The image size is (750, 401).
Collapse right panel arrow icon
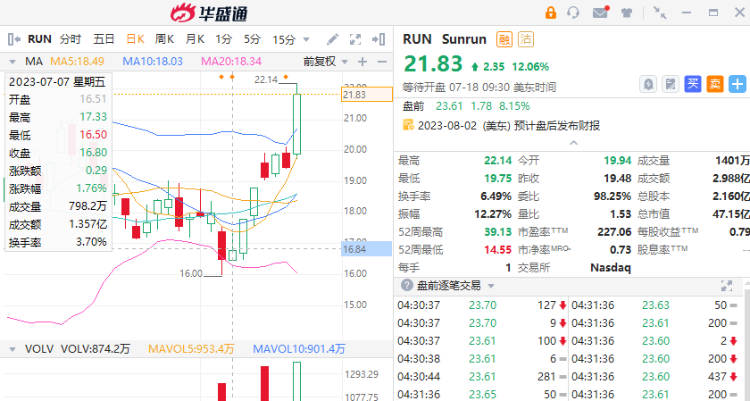378,39
